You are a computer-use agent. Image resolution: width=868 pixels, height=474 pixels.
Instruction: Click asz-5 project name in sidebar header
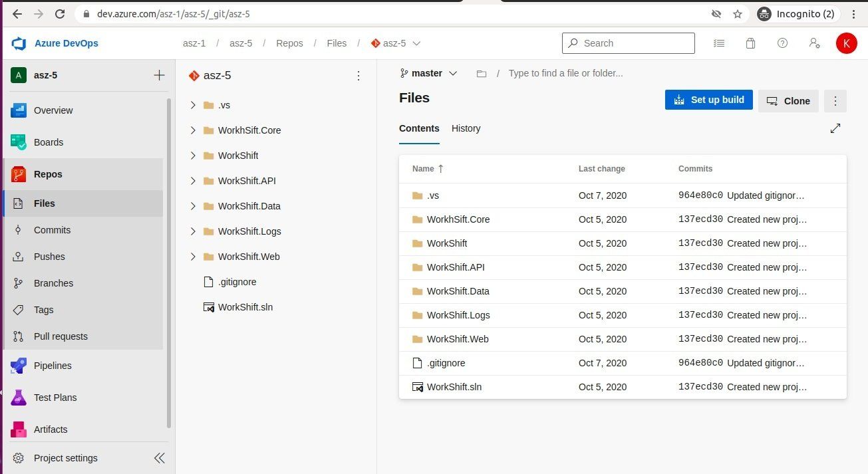click(x=45, y=75)
